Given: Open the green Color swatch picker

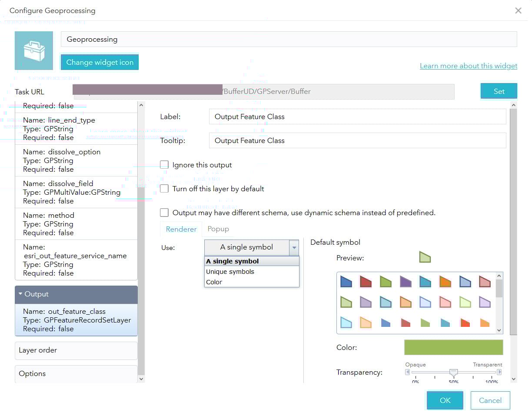Looking at the screenshot, I should pos(454,348).
